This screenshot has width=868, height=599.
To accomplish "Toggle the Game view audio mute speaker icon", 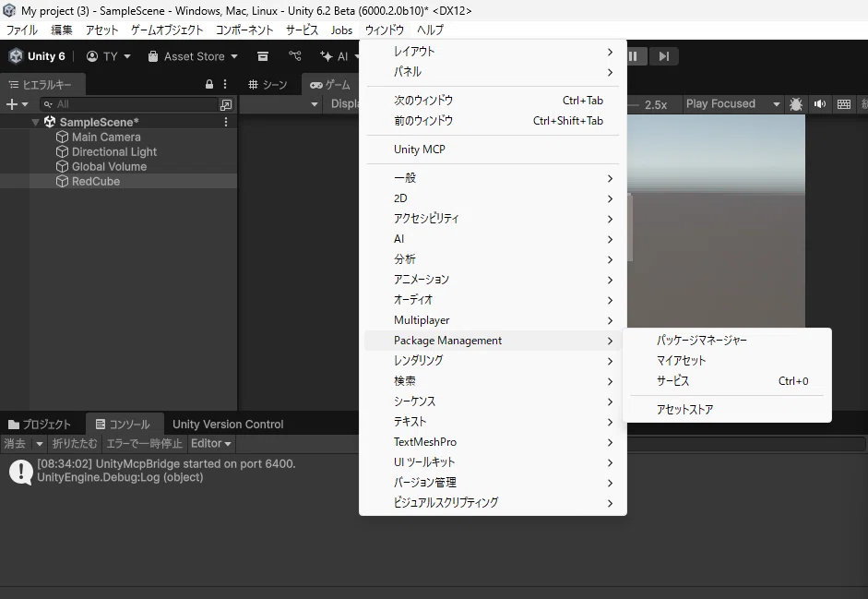I will [x=820, y=103].
